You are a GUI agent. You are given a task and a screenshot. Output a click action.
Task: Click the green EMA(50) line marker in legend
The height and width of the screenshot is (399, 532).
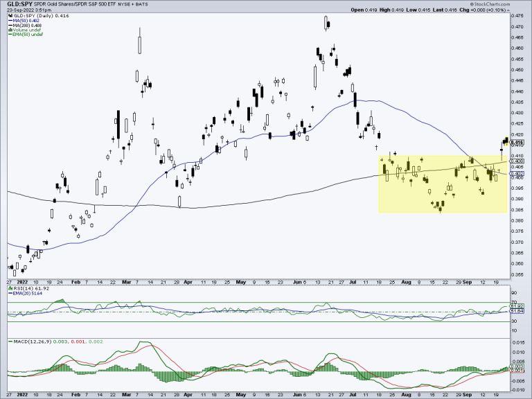[10, 34]
